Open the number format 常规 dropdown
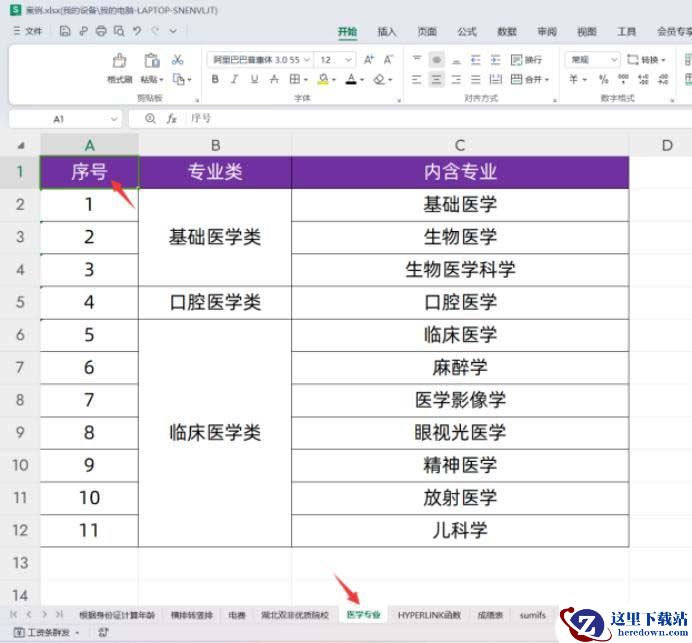The height and width of the screenshot is (643, 692). pyautogui.click(x=592, y=60)
